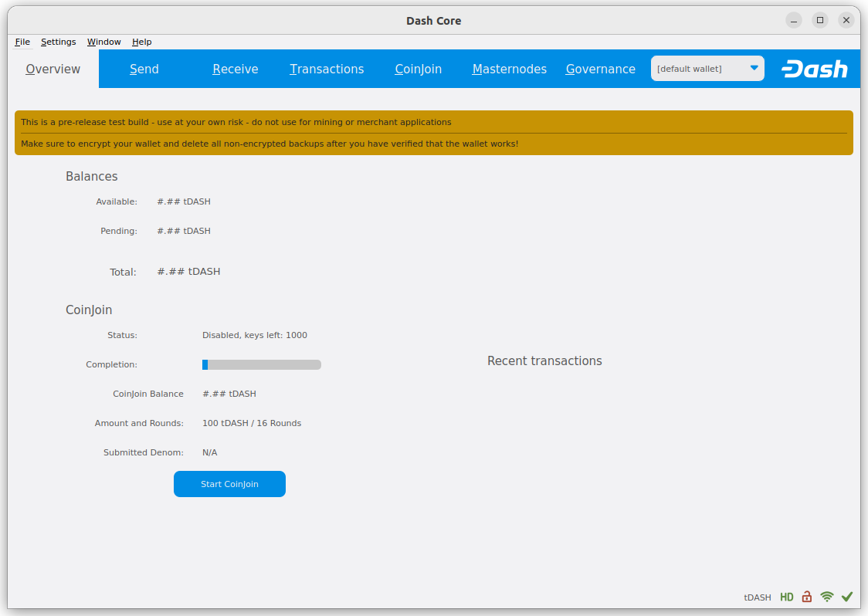Open the Settings menu
Screen dimensions: 868x616
point(59,42)
